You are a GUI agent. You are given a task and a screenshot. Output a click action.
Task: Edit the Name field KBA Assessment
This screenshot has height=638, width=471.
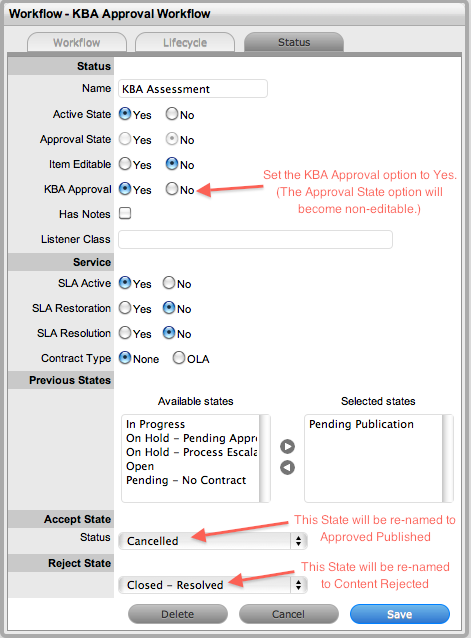coord(193,89)
